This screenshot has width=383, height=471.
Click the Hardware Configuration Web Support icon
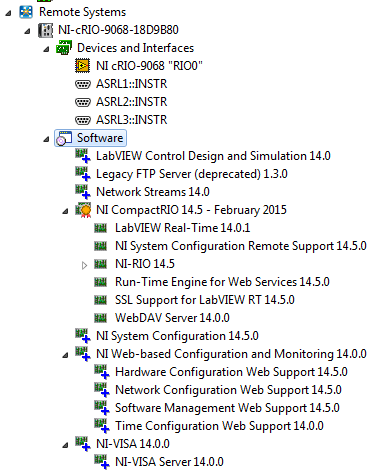[x=102, y=372]
